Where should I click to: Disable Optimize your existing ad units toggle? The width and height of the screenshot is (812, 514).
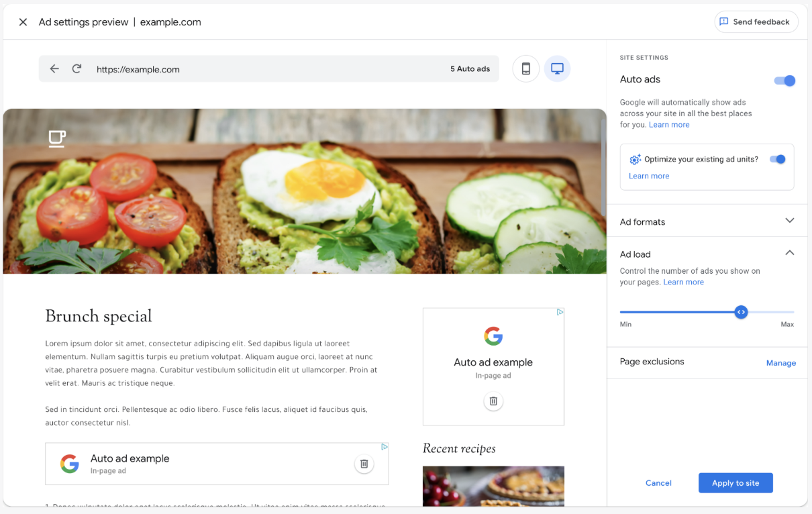tap(778, 159)
